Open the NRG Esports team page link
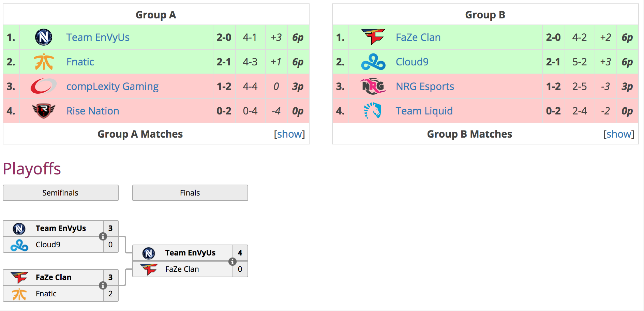This screenshot has width=644, height=311. 425,86
